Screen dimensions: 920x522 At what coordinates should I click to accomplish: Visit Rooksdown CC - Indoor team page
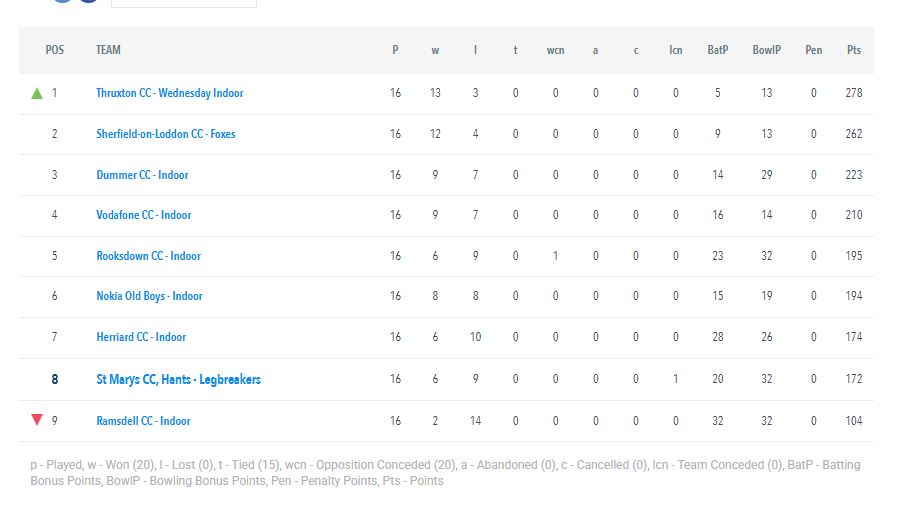[148, 256]
